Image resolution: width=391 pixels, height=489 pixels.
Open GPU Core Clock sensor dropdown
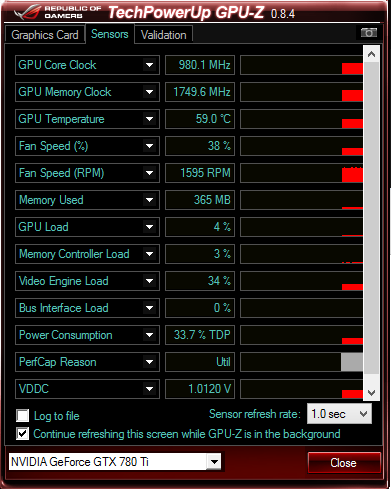(x=149, y=65)
